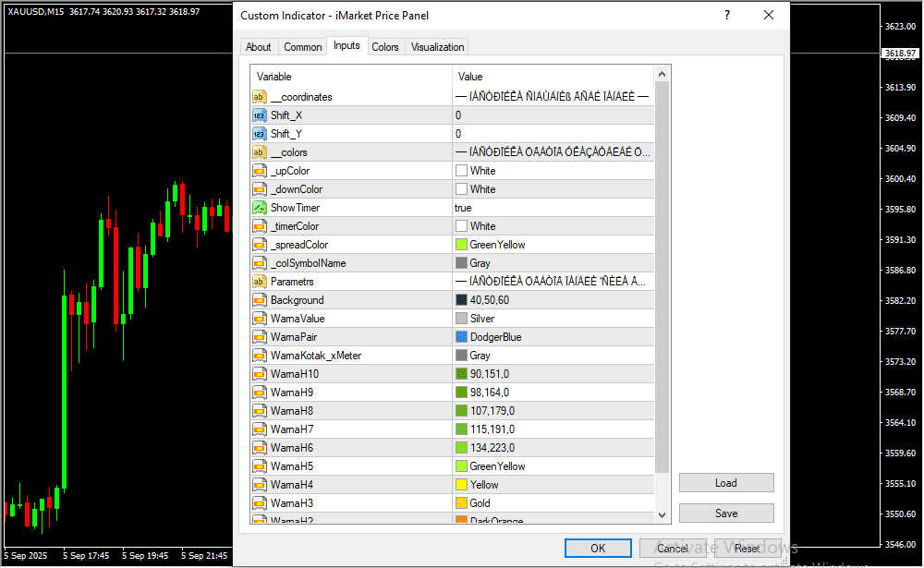Click the boolean icon beside ShowTimer
Viewport: 924px width, 568px height.
[x=259, y=208]
